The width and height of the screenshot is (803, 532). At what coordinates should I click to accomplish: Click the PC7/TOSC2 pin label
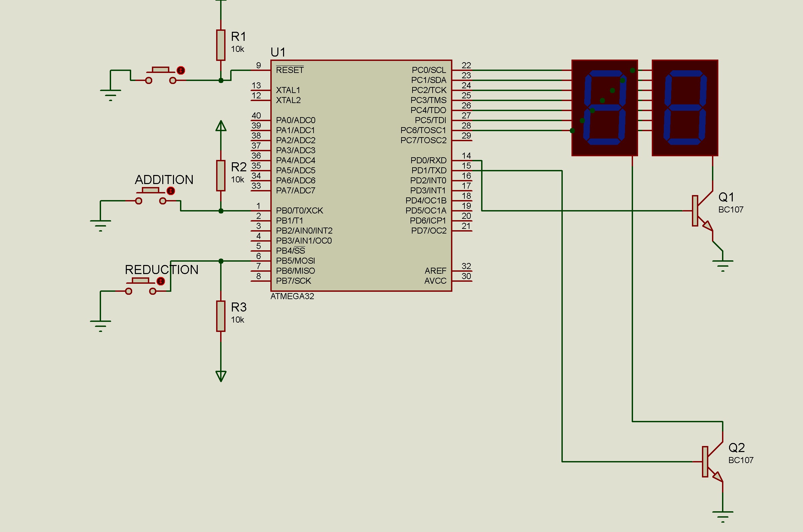[423, 140]
